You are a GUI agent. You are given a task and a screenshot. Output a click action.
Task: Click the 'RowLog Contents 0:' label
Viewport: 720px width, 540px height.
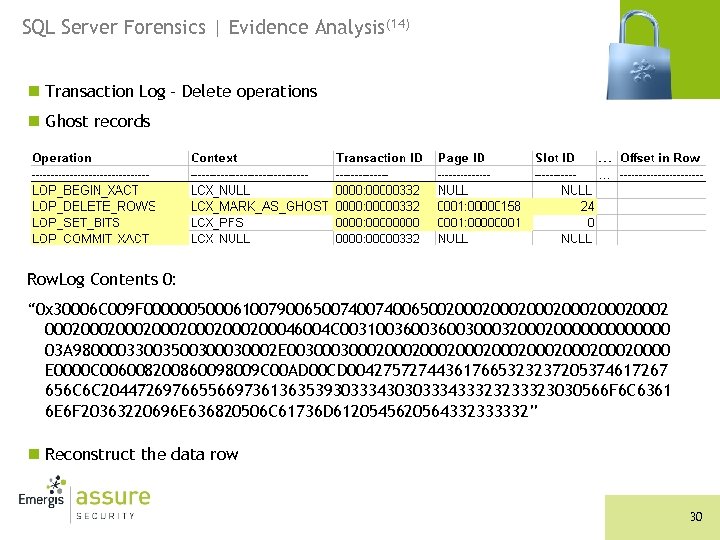[101, 279]
